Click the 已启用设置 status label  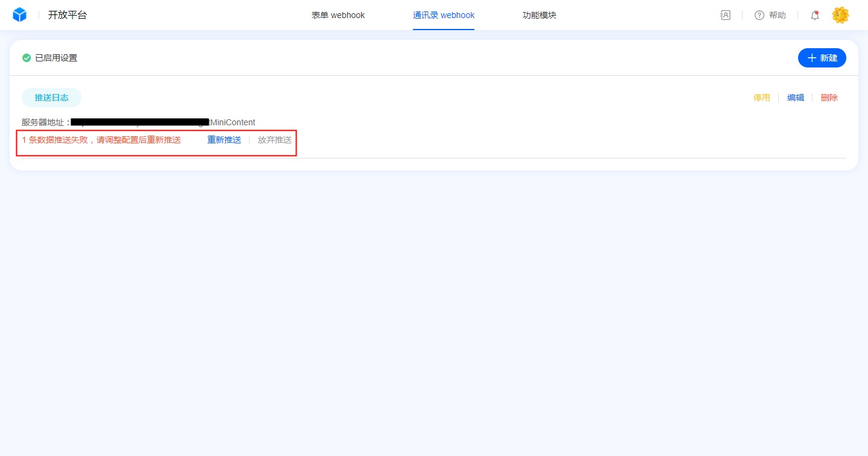56,58
